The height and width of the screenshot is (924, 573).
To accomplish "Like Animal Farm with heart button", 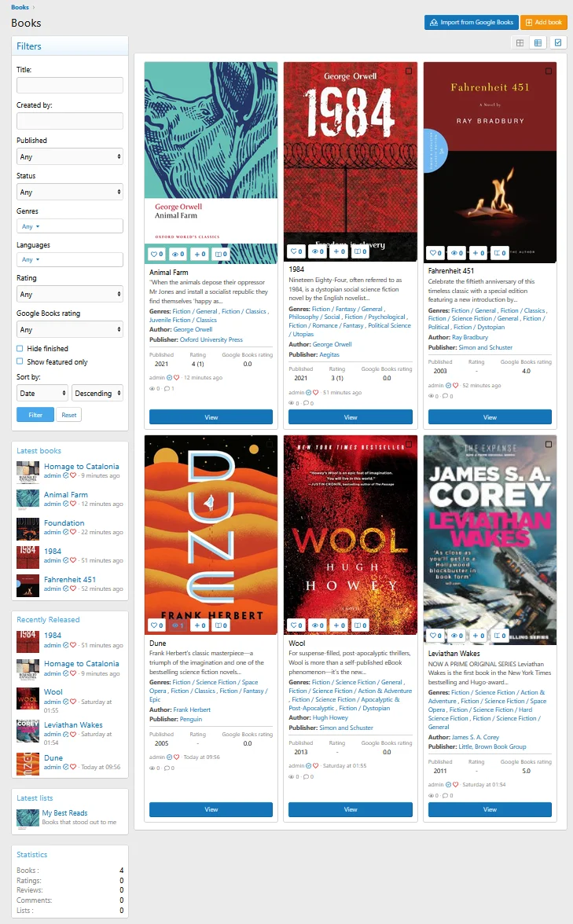I will [x=156, y=254].
